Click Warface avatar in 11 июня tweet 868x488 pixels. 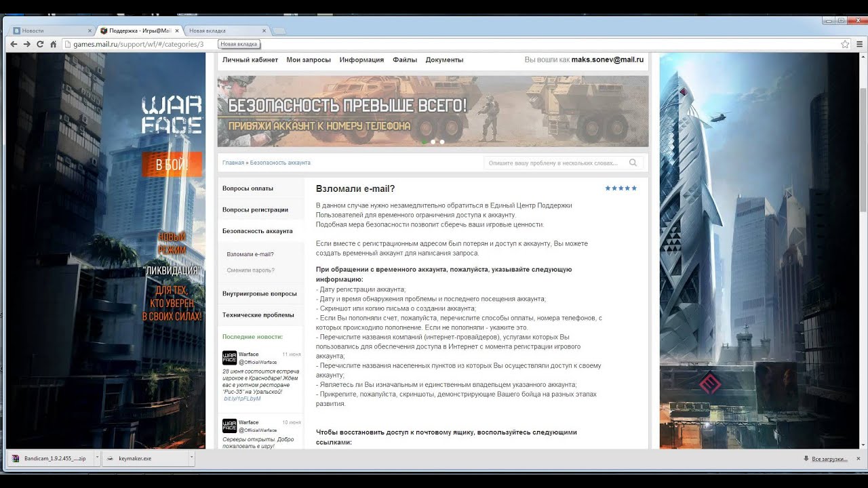pyautogui.click(x=229, y=358)
